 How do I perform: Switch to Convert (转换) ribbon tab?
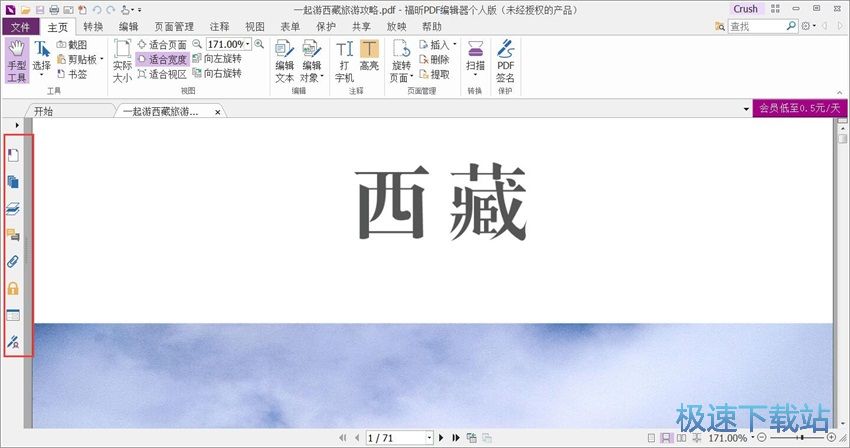(x=93, y=27)
